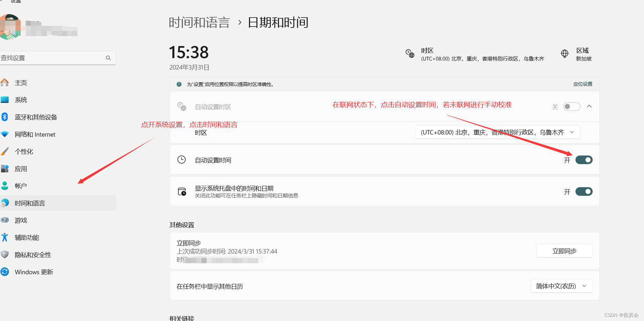Open 隐私和安全性 settings
Screen dimensions: 644x321
[x=58, y=255]
